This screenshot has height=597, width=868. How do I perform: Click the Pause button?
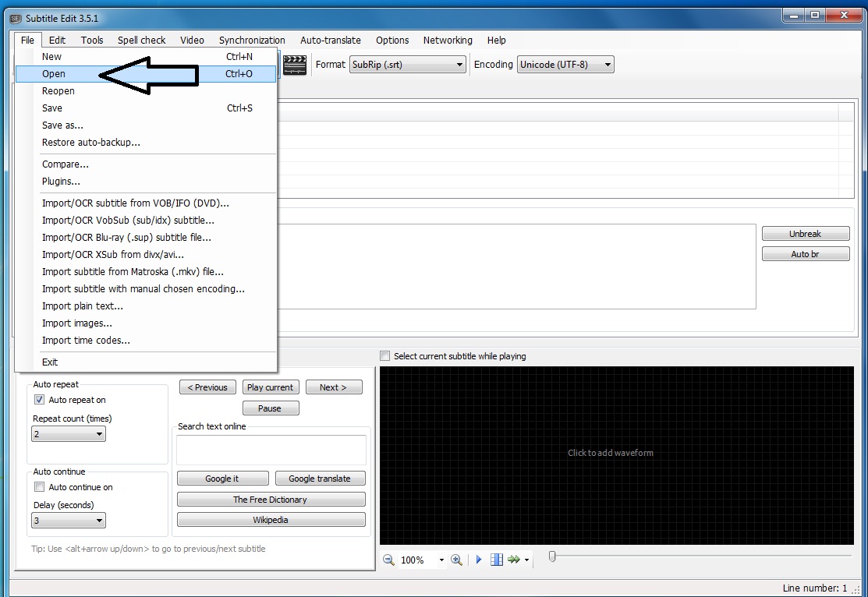click(x=270, y=408)
